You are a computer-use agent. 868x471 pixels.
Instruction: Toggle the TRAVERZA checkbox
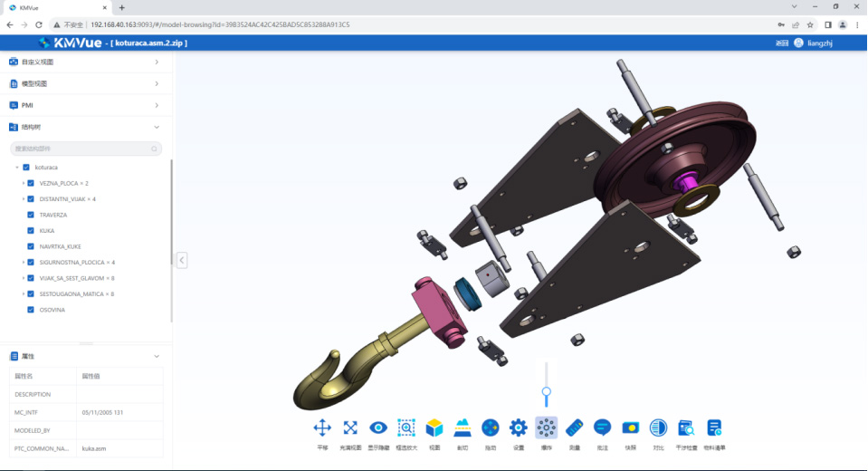pyautogui.click(x=31, y=215)
